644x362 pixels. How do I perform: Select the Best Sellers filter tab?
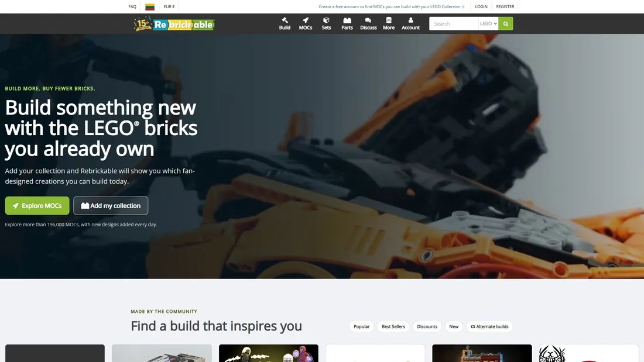point(393,327)
